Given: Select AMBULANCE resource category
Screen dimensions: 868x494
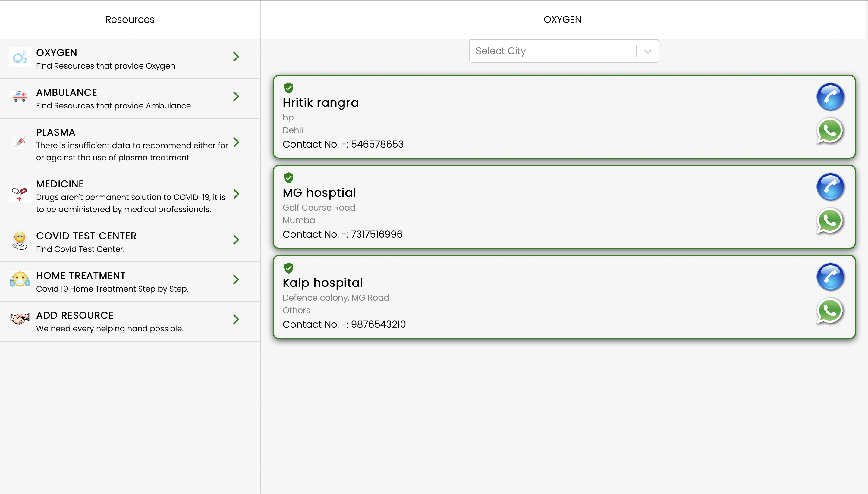Looking at the screenshot, I should coord(67,92).
